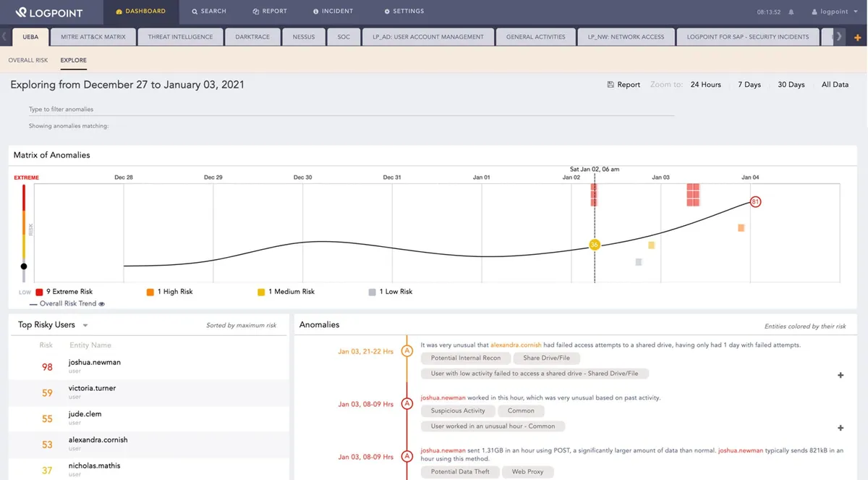
Task: Zoom chart to 7 Days
Action: (749, 85)
